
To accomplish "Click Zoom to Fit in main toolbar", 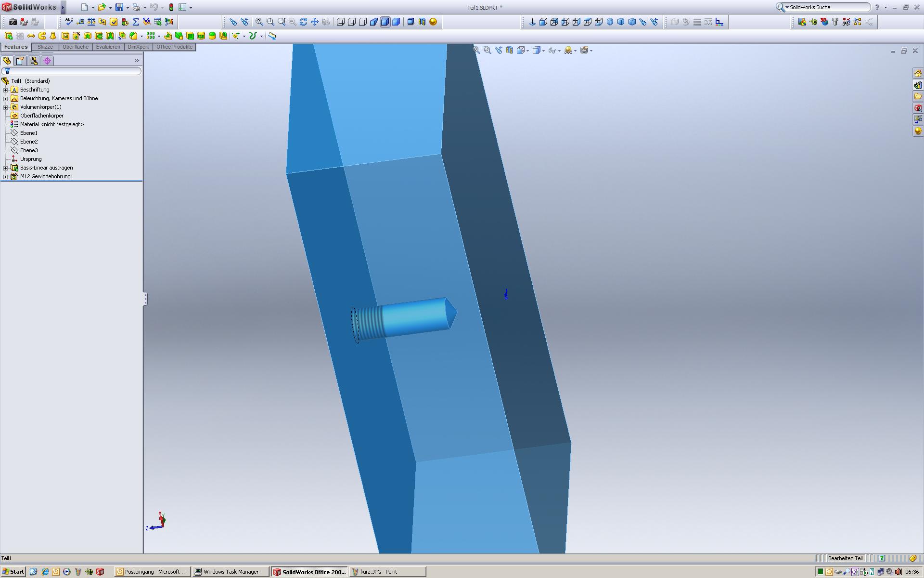I will click(259, 22).
